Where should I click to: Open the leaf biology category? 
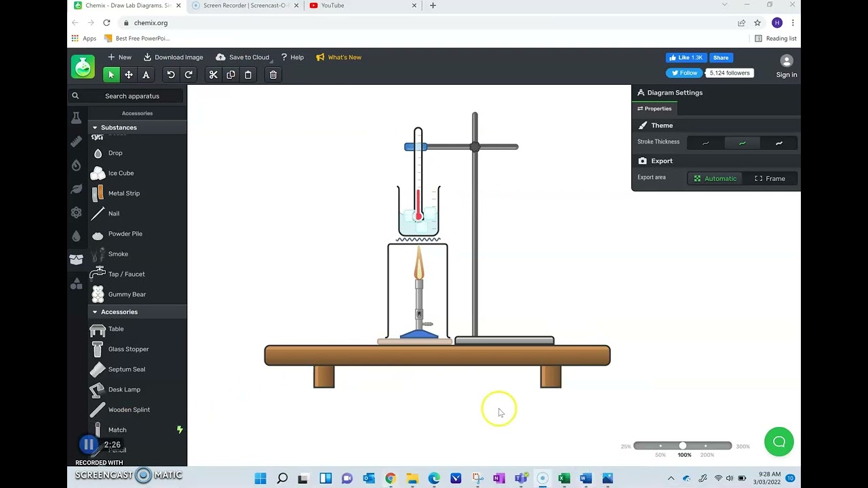click(x=76, y=189)
